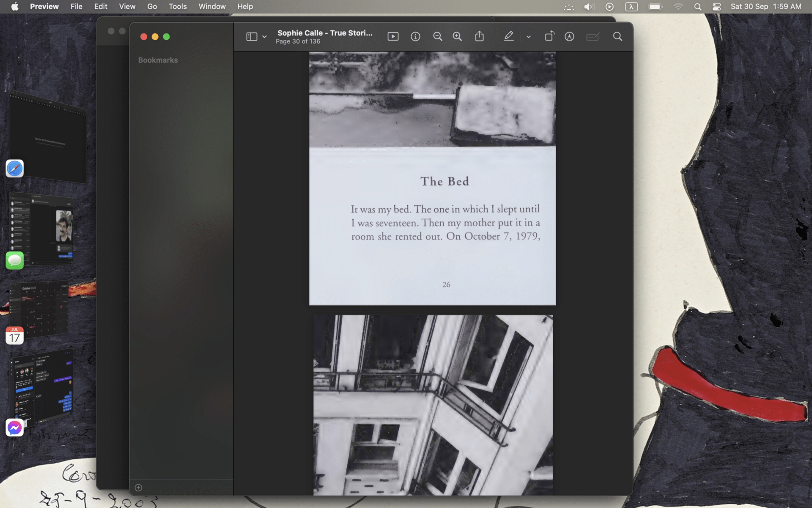Click the lambda icon in menu bar
The height and width of the screenshot is (508, 812).
631,7
